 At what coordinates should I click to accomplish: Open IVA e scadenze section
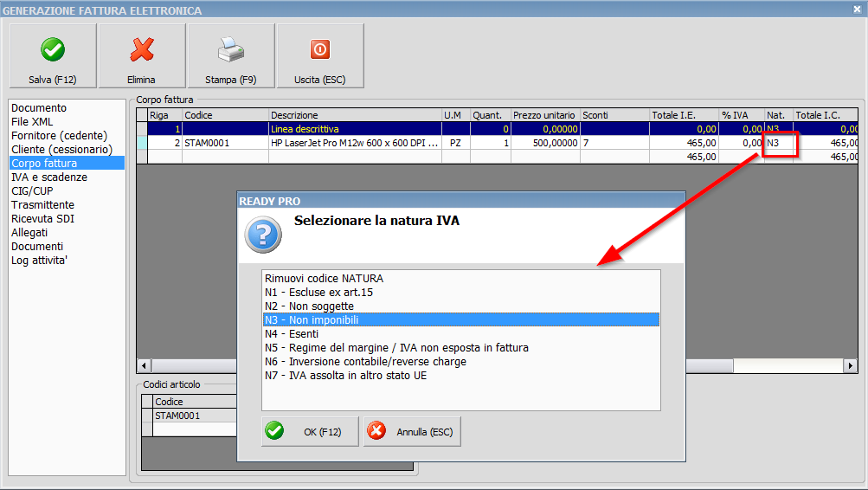(49, 177)
